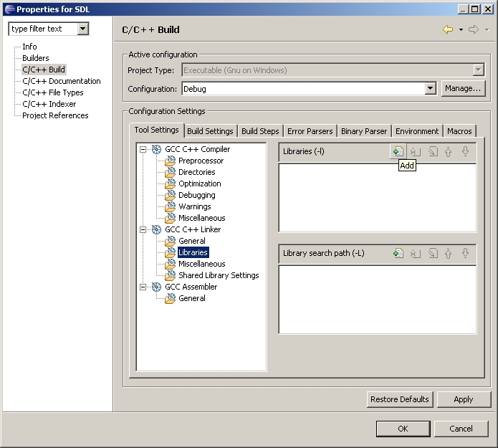Click the GCC C++ Compiler tool icon
The height and width of the screenshot is (448, 498).
coord(156,149)
